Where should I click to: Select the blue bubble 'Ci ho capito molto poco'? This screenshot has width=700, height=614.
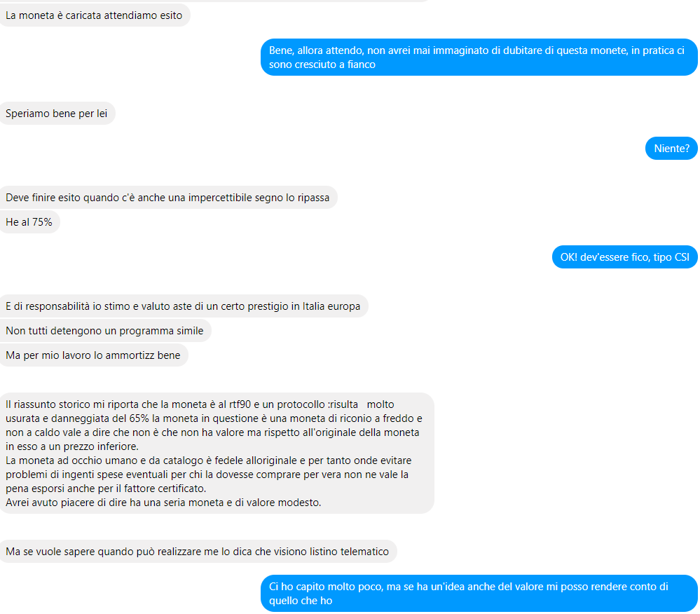pyautogui.click(x=479, y=594)
